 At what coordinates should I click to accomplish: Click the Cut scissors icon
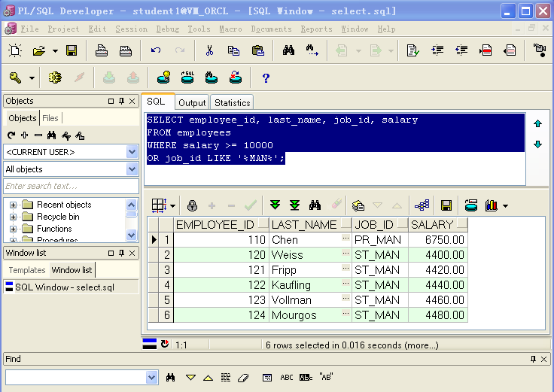click(x=209, y=50)
